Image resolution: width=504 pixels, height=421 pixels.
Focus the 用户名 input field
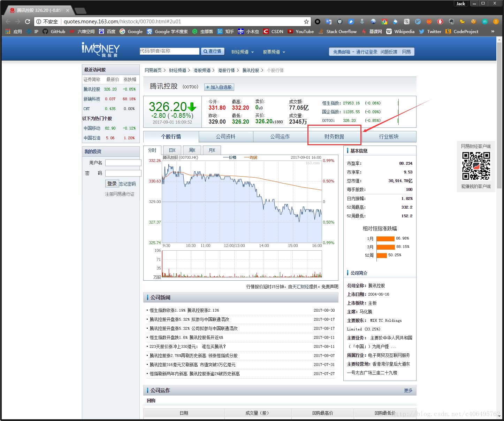tap(123, 163)
